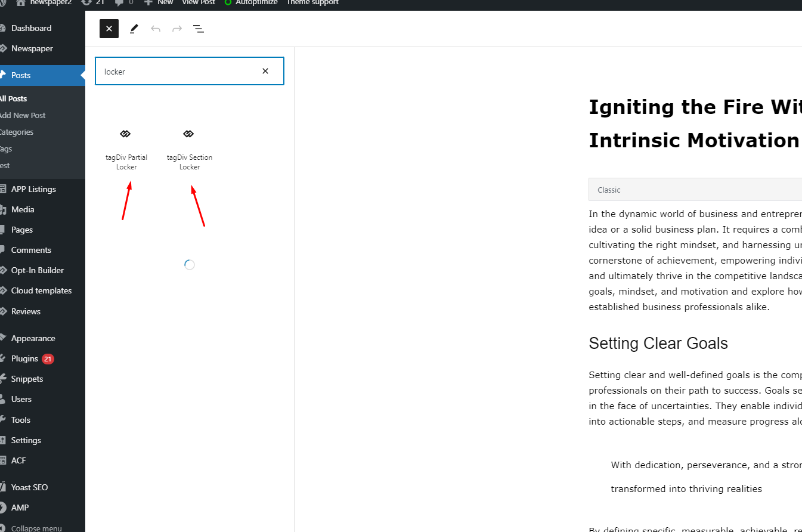Screen dimensions: 802x532
Task: Open the Tools sidebar menu
Action: (x=21, y=420)
